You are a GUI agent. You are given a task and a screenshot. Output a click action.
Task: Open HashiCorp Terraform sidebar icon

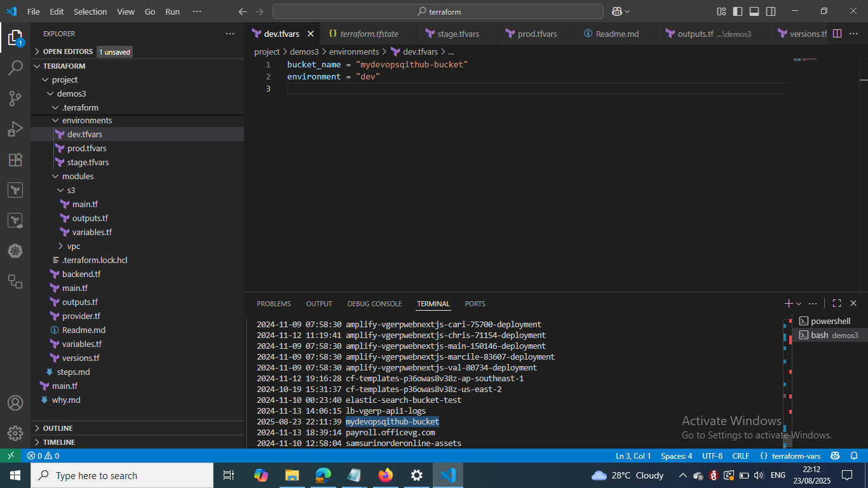point(15,190)
